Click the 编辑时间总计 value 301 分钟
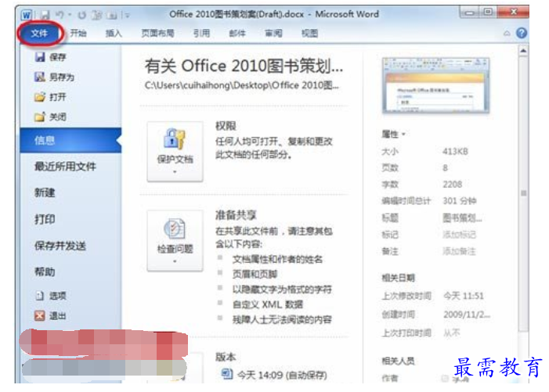549x392 pixels. tap(460, 201)
